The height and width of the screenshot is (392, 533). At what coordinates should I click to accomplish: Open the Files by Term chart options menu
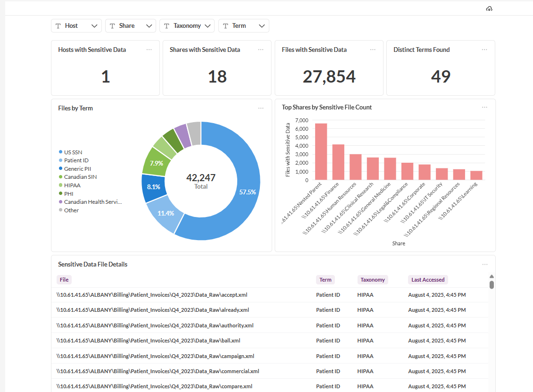coord(261,108)
